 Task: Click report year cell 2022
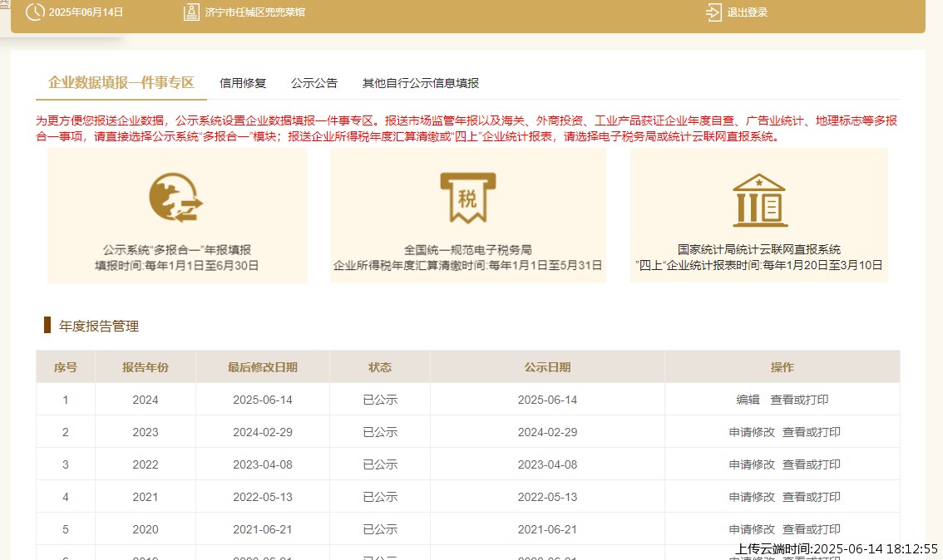pos(146,464)
